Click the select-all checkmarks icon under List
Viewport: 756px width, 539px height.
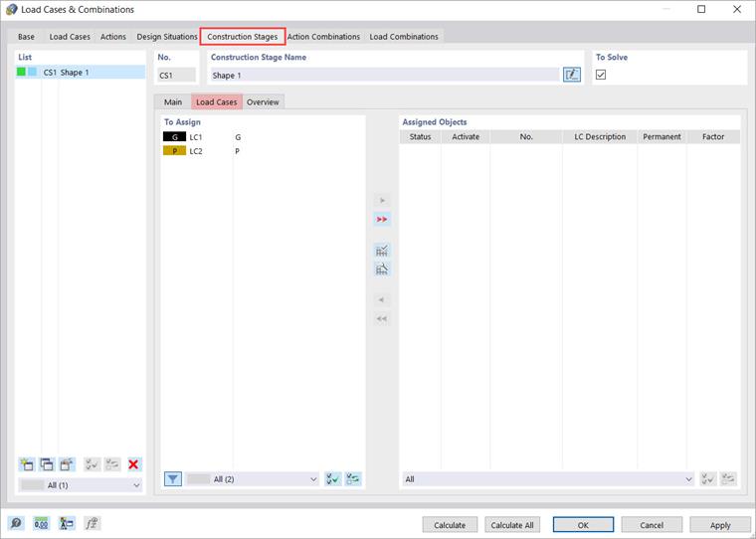tap(92, 464)
